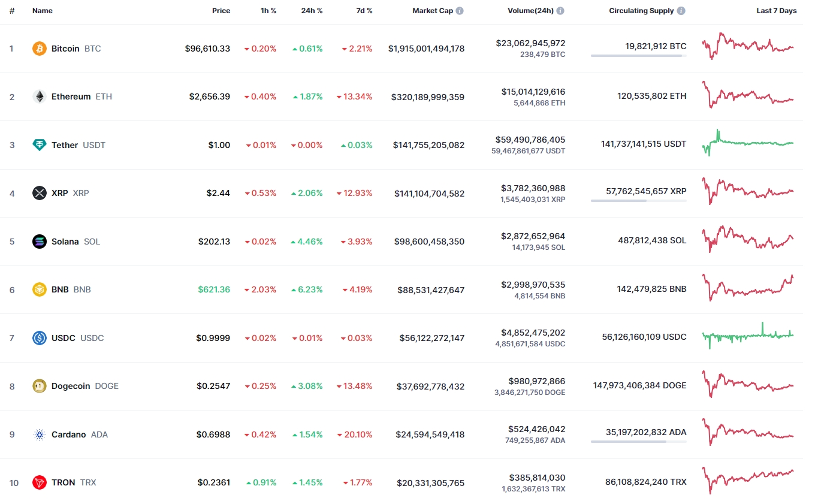Click the Tether logo icon
Viewport: 815px width, 504px height.
click(39, 145)
